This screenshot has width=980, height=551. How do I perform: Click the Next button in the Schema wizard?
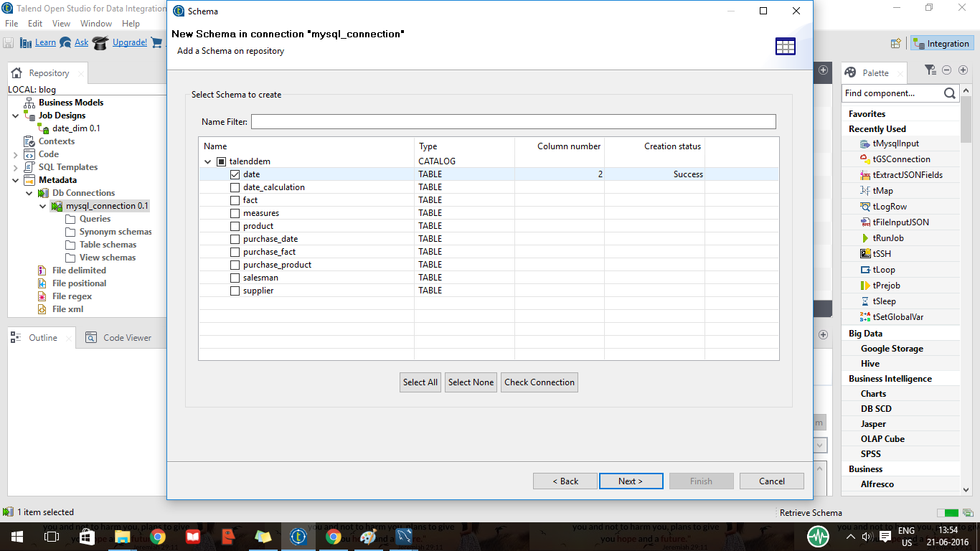click(631, 481)
